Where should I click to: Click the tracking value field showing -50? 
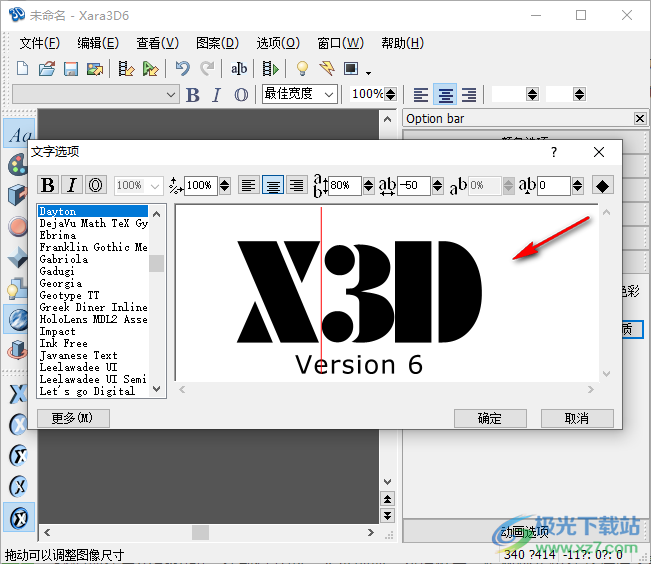[414, 185]
